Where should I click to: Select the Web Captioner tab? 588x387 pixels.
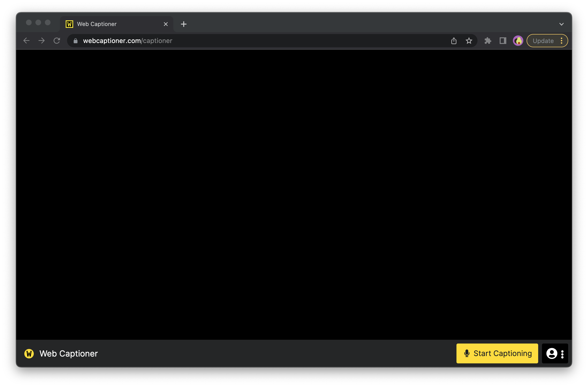(116, 24)
